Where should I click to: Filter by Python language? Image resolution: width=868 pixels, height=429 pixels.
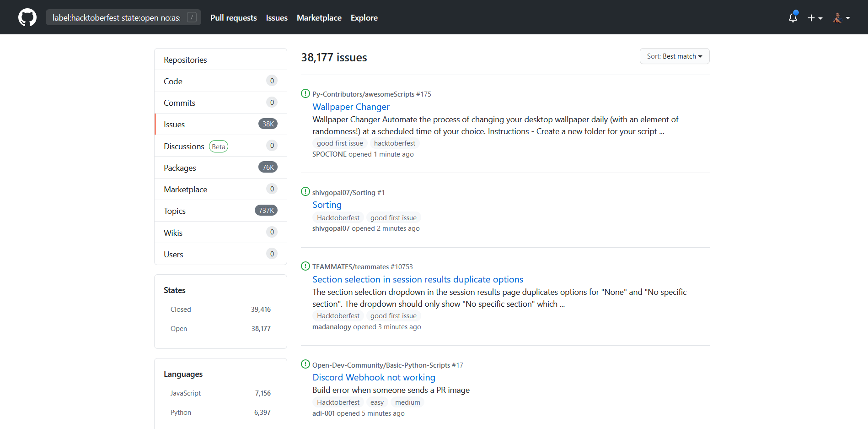click(220, 413)
